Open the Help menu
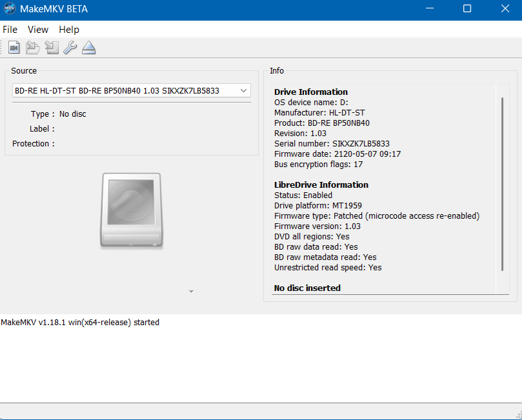 pyautogui.click(x=69, y=30)
